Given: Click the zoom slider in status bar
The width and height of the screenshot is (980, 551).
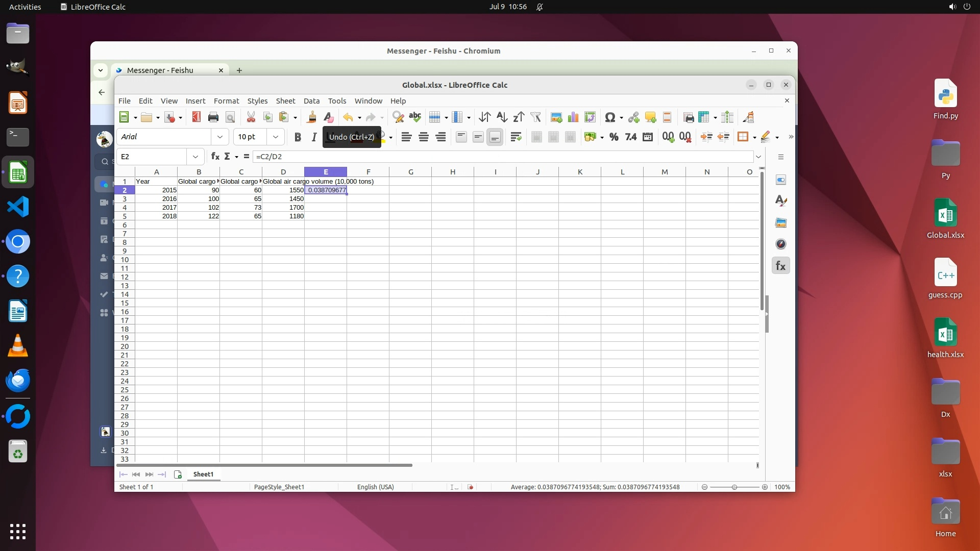Looking at the screenshot, I should (734, 487).
